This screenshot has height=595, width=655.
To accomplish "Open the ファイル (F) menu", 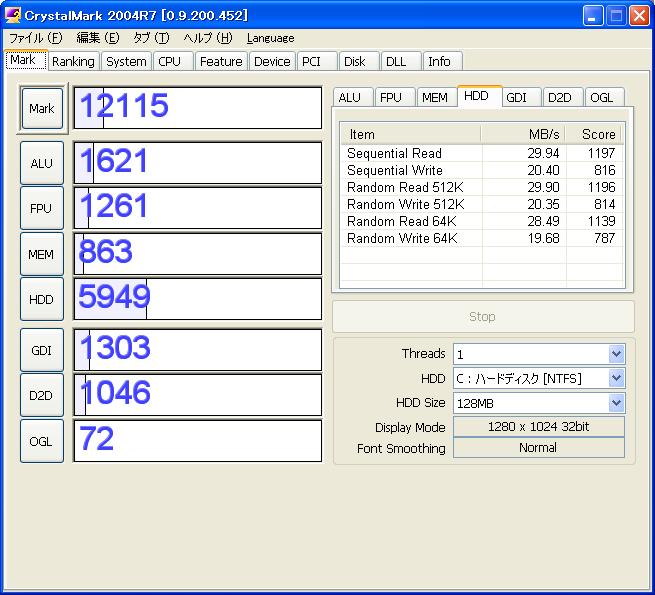I will pyautogui.click(x=36, y=38).
